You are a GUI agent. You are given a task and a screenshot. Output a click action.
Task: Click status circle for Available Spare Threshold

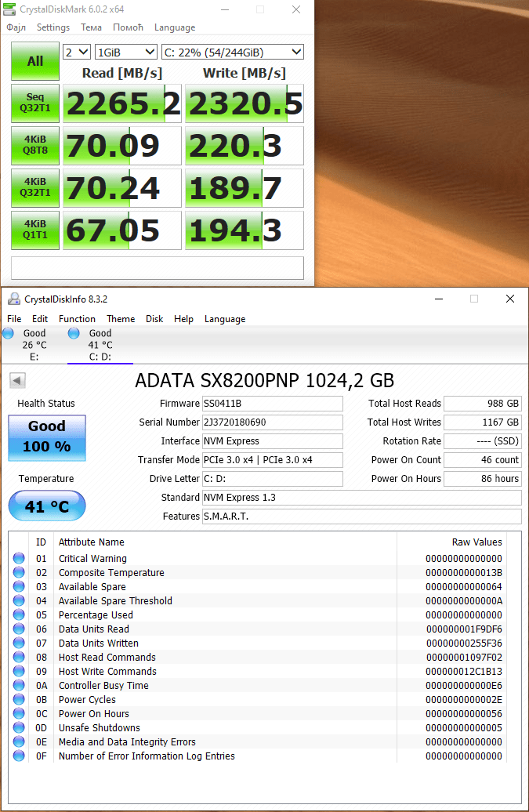[19, 600]
